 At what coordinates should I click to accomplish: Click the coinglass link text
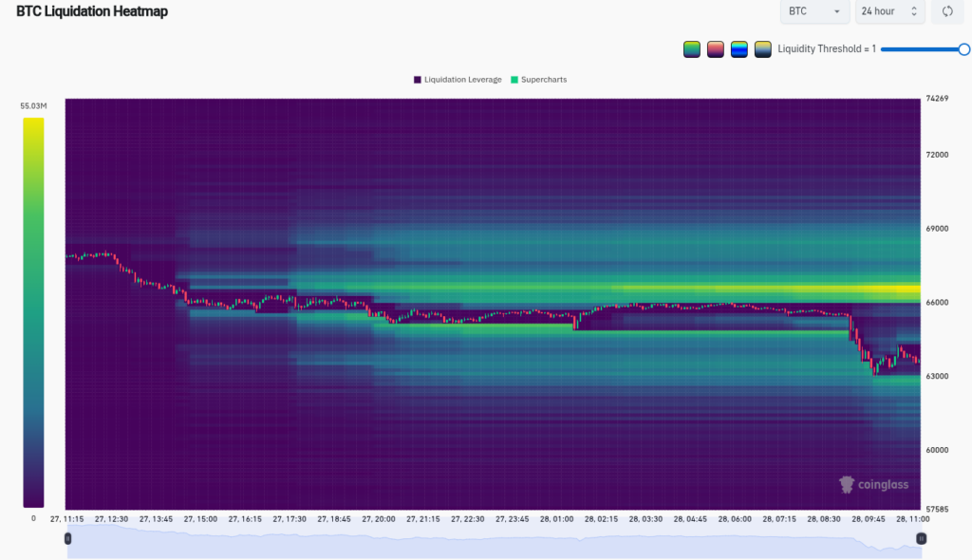point(884,483)
